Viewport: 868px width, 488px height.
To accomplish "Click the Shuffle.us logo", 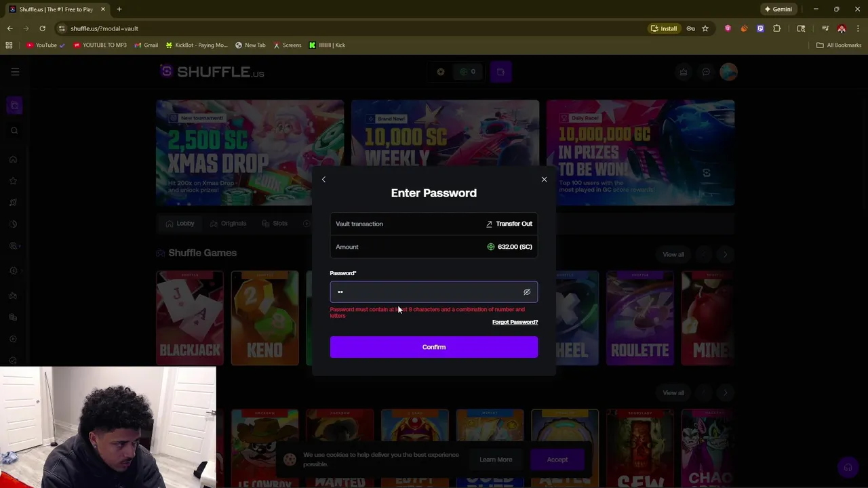I will tap(212, 72).
